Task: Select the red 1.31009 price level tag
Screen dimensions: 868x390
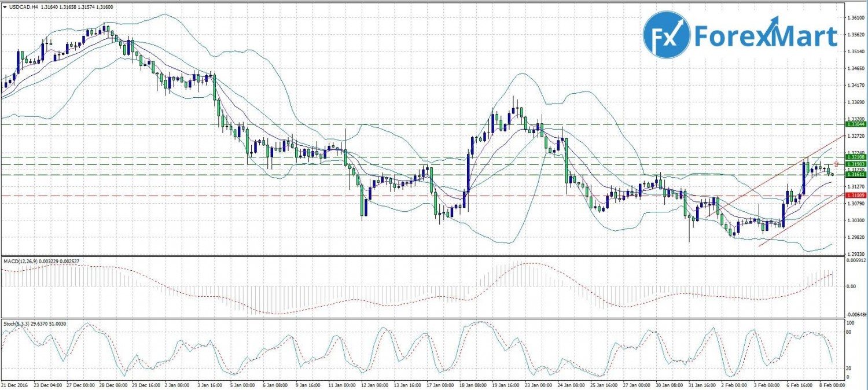Action: click(x=855, y=196)
